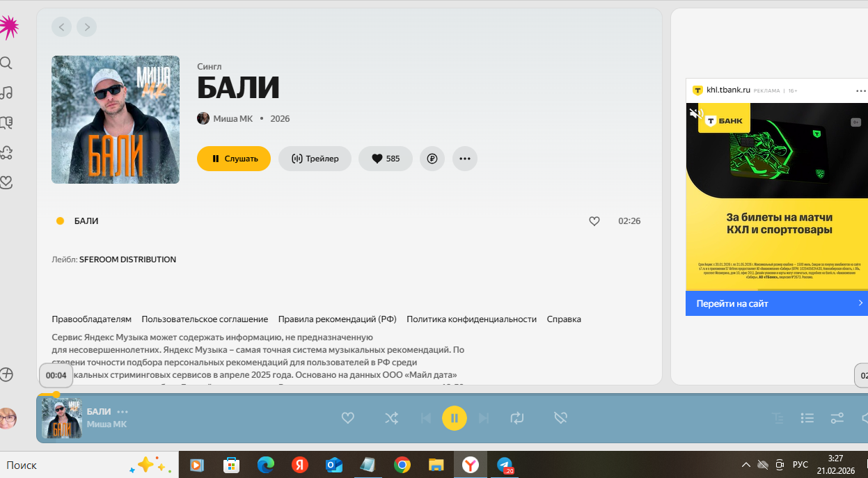Open the user profile avatar

click(x=8, y=418)
